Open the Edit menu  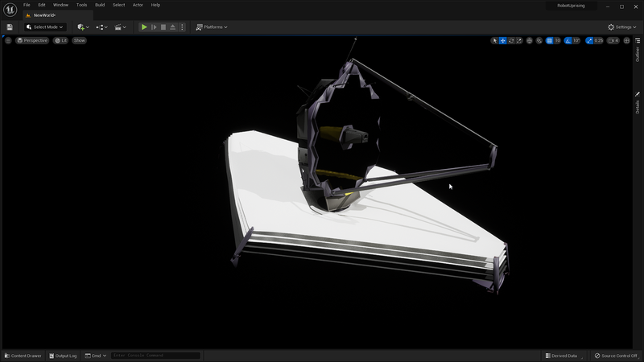click(42, 5)
